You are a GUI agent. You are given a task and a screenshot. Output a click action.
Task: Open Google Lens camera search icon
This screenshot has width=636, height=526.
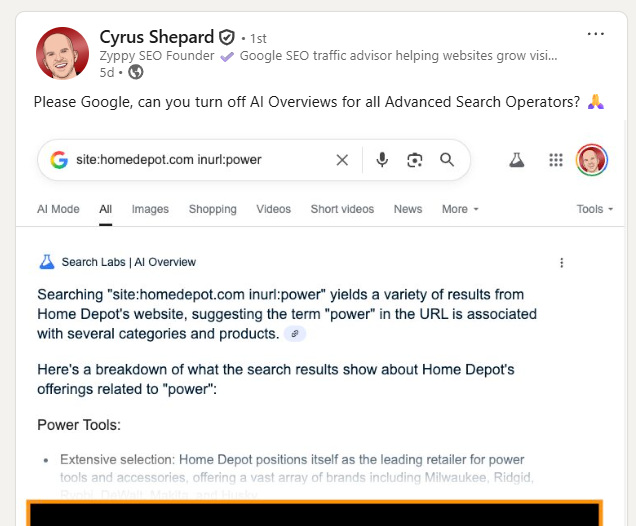[x=415, y=160]
